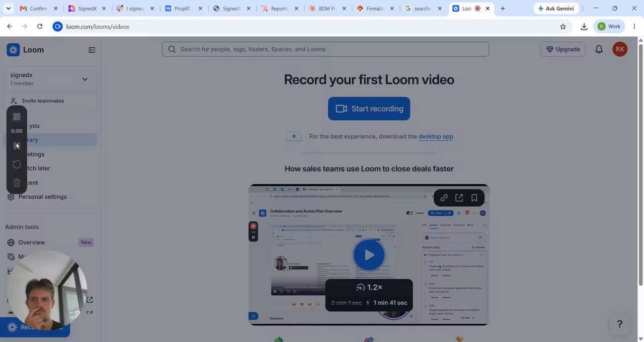Click Invite teammates
This screenshot has width=644, height=342.
tap(42, 101)
